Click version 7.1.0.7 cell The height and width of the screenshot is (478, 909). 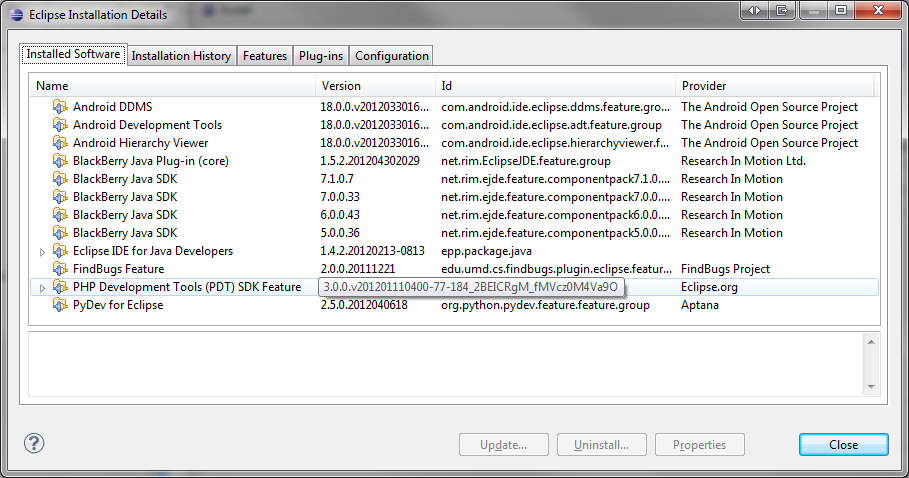tap(337, 178)
